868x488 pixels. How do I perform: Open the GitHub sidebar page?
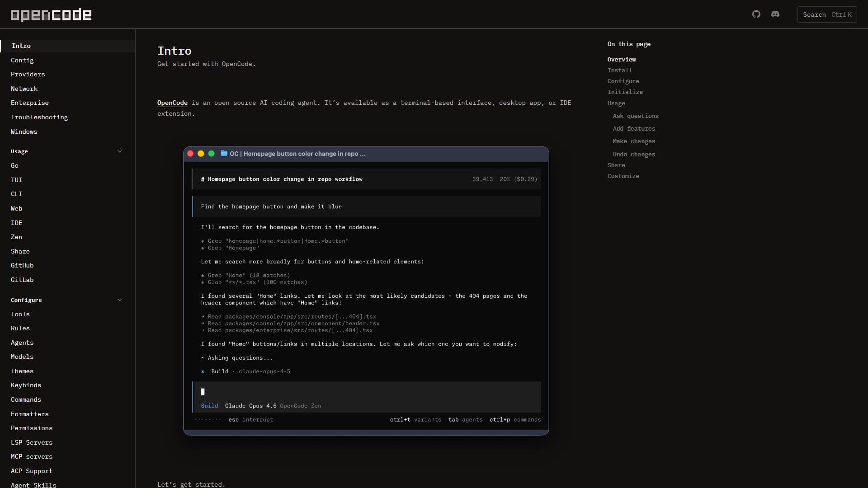pos(22,265)
